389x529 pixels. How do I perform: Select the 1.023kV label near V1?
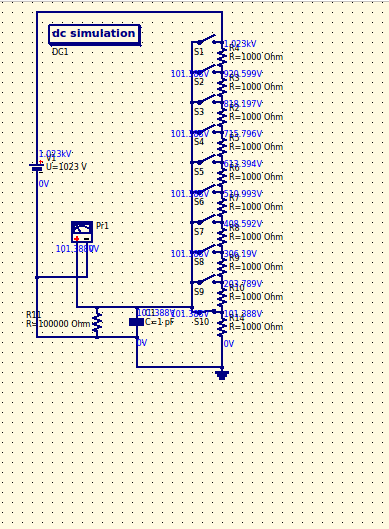55,154
